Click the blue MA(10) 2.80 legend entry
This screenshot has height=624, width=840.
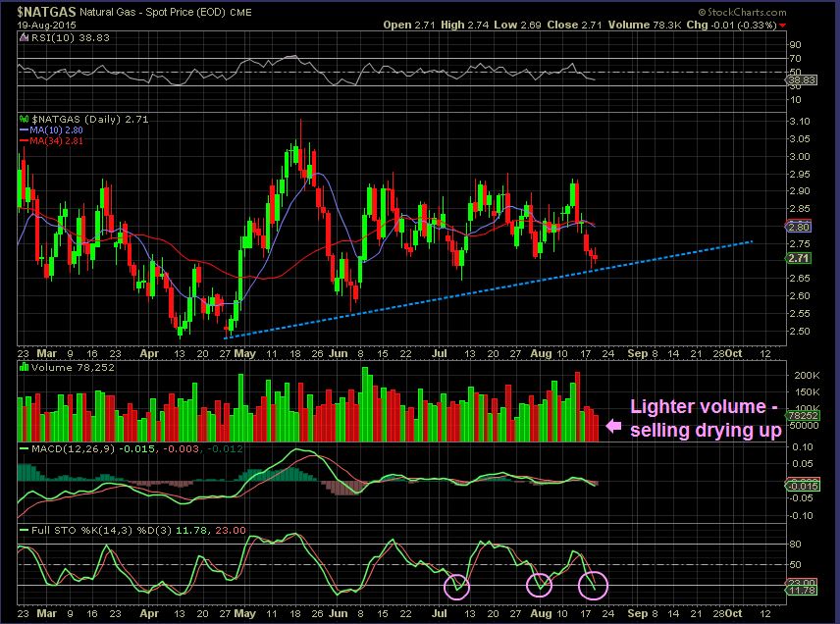pos(51,130)
